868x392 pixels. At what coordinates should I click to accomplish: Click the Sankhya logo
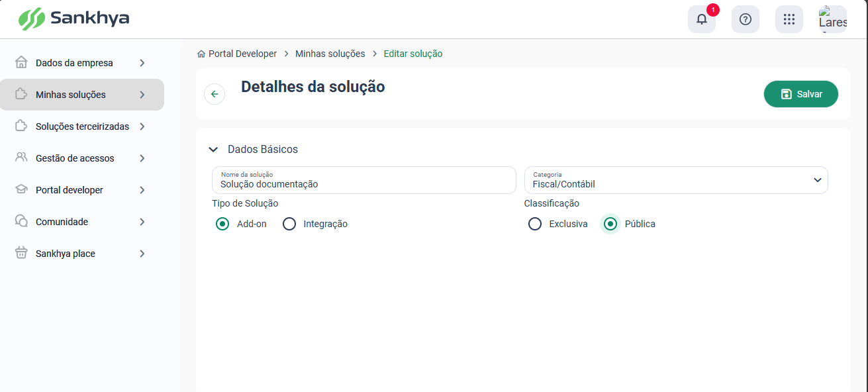tap(73, 19)
